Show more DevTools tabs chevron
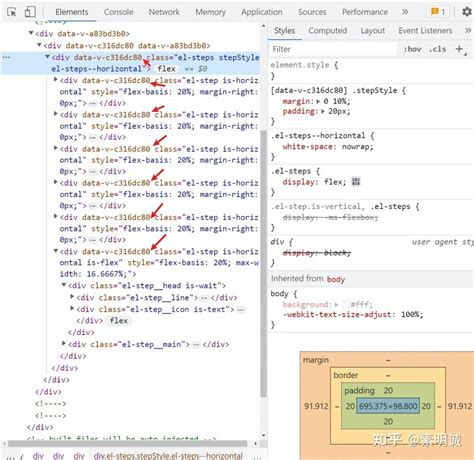The width and height of the screenshot is (474, 460). (405, 12)
